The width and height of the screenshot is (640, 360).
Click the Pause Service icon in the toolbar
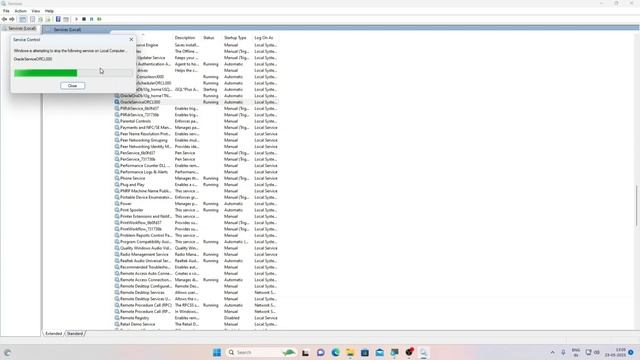coord(91,19)
